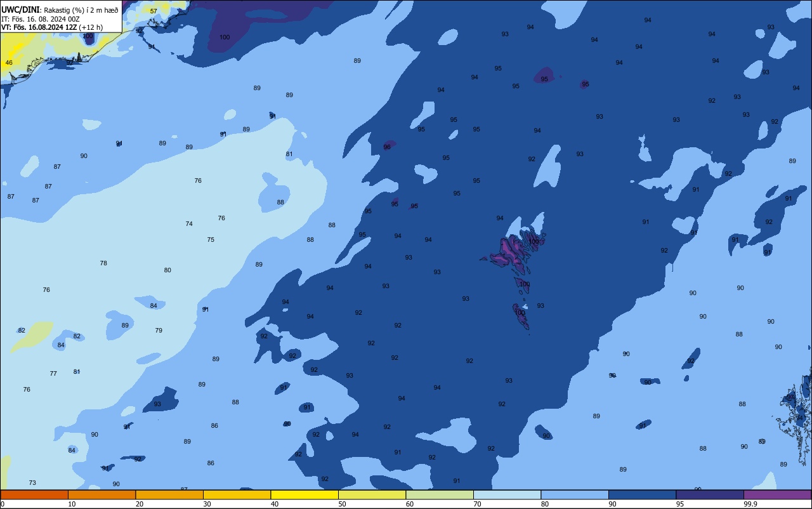Pick the 95–99.9 dark purple legend swatch
The width and height of the screenshot is (812, 509).
[710, 494]
